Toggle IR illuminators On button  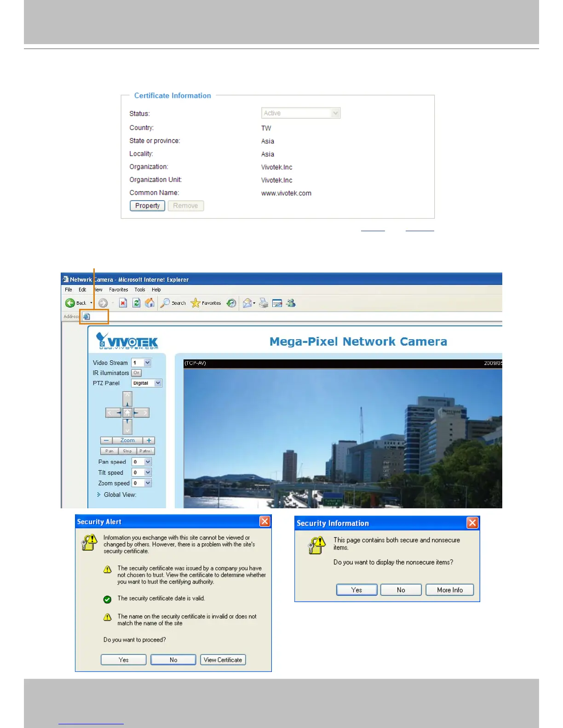pyautogui.click(x=137, y=373)
